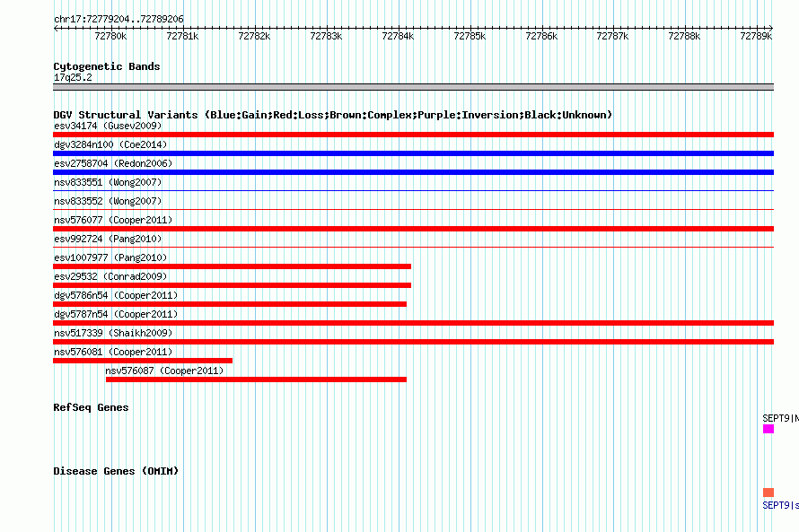
Task: Click the 72783k ruler label
Action: tap(326, 36)
